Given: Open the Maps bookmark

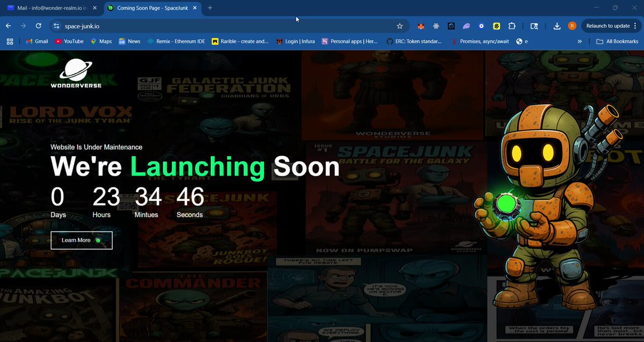Looking at the screenshot, I should (101, 41).
